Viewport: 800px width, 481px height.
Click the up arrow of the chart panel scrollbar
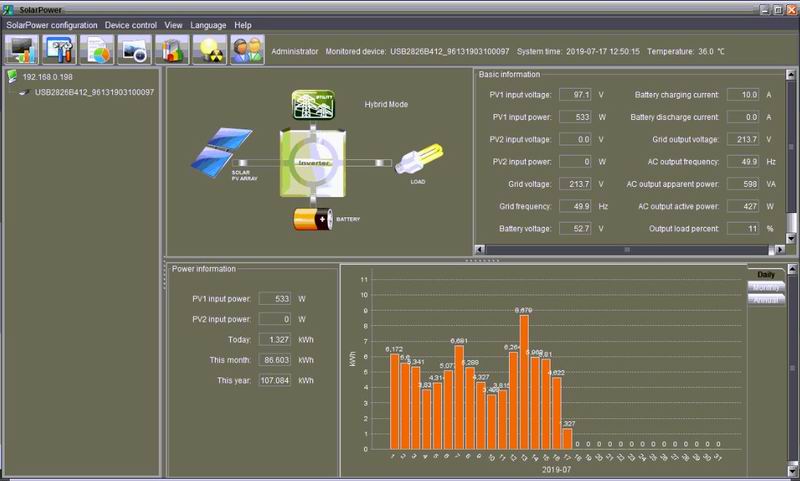pyautogui.click(x=792, y=269)
